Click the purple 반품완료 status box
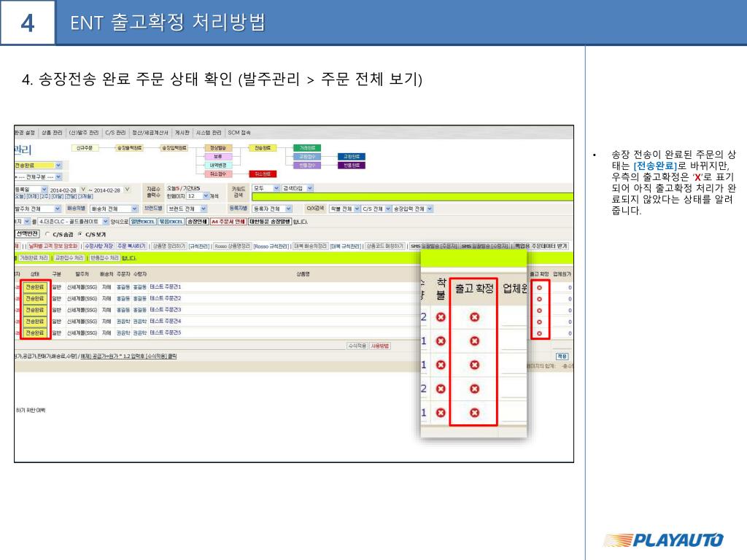Image resolution: width=747 pixels, height=560 pixels. click(352, 166)
